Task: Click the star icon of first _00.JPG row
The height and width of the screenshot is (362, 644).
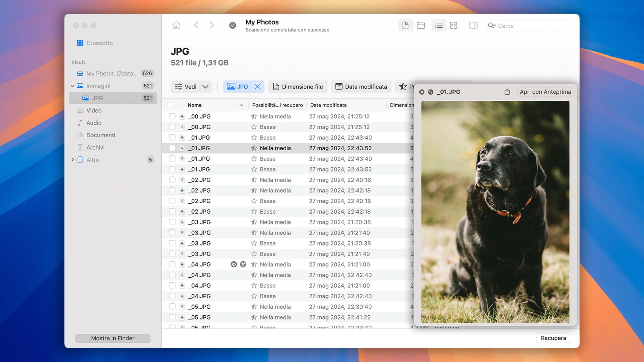Action: [x=254, y=116]
